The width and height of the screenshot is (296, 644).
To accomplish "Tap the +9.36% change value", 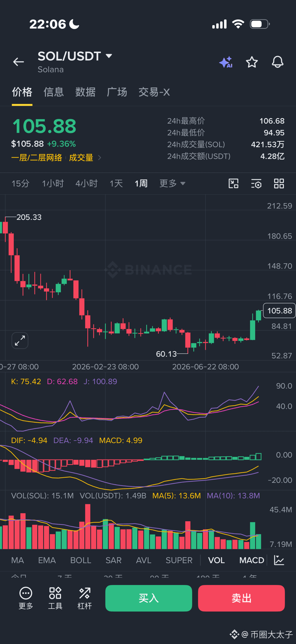I will coord(61,144).
